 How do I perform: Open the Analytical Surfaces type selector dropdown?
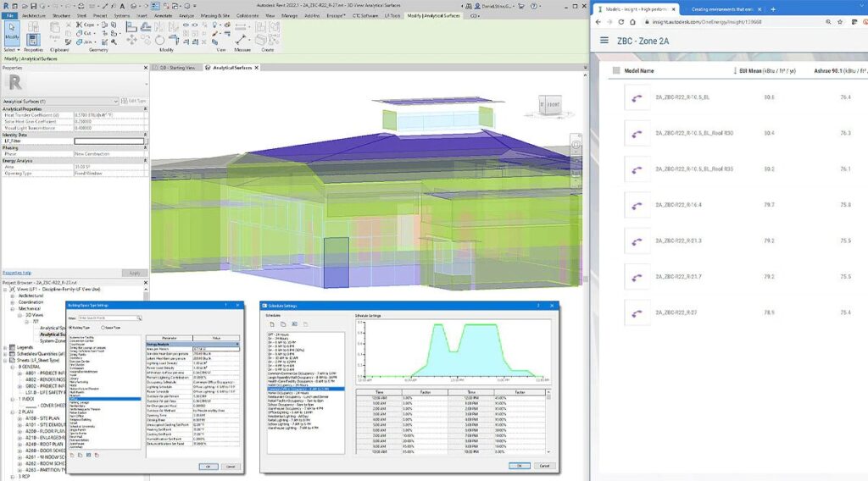60,101
